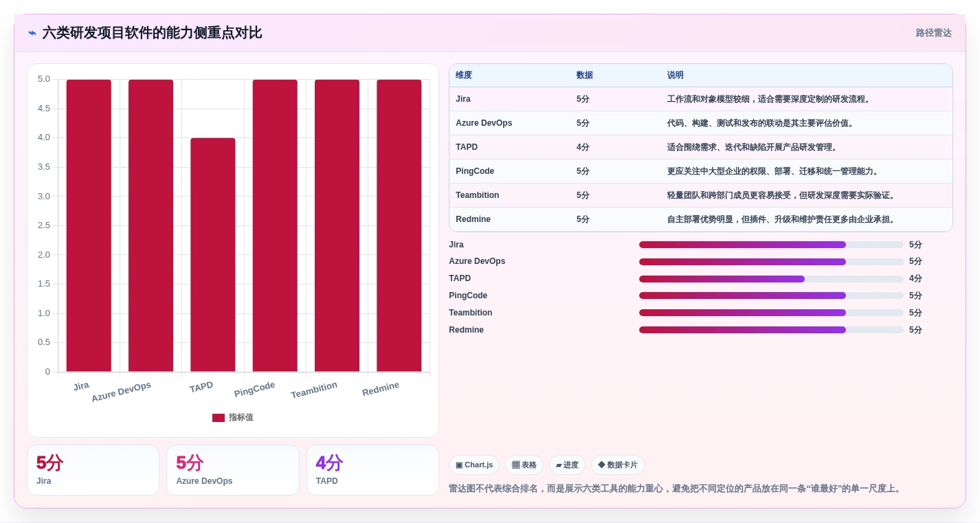The width and height of the screenshot is (980, 523).
Task: Click the Jira progress bar
Action: [x=771, y=245]
